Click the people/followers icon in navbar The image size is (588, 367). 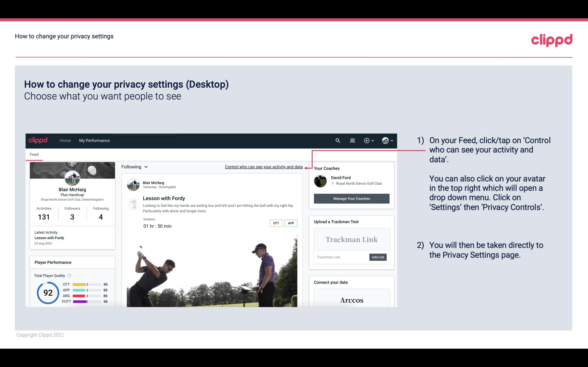tap(352, 140)
